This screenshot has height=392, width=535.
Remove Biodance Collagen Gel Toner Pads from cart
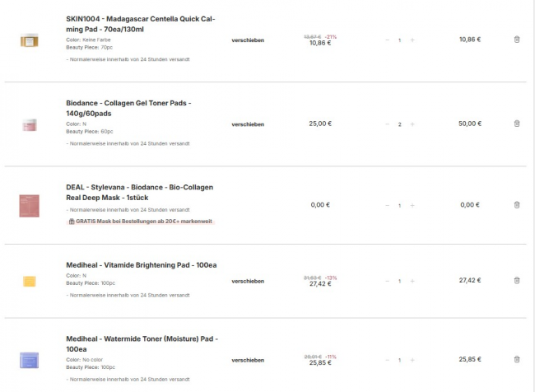(x=517, y=124)
